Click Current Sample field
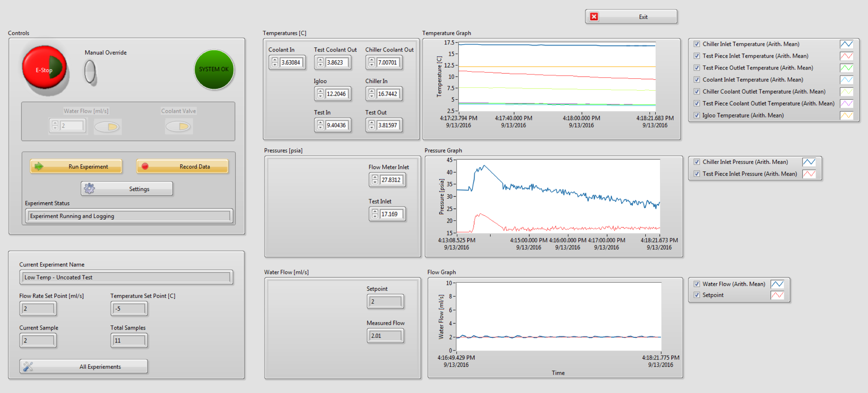868x393 pixels. (38, 340)
